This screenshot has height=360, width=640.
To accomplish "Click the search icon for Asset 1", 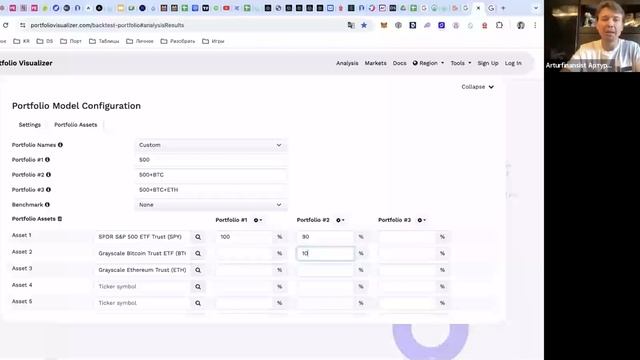I will point(198,237).
